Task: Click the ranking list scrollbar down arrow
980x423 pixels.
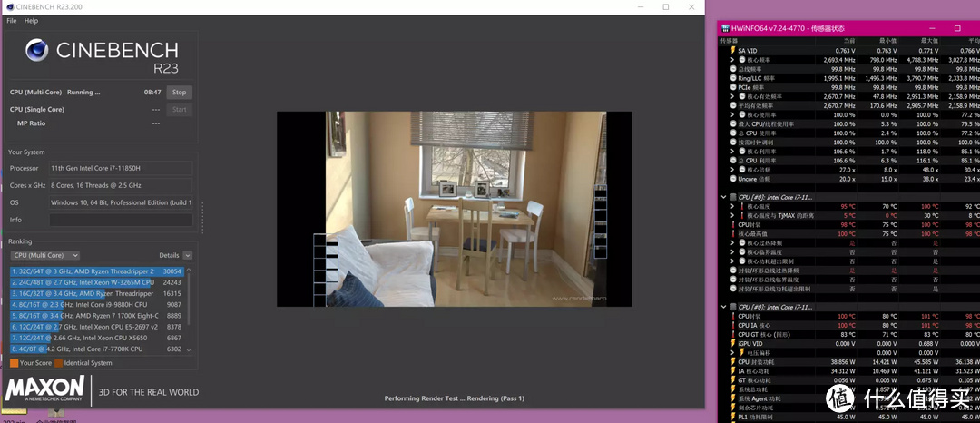Action: click(x=189, y=349)
